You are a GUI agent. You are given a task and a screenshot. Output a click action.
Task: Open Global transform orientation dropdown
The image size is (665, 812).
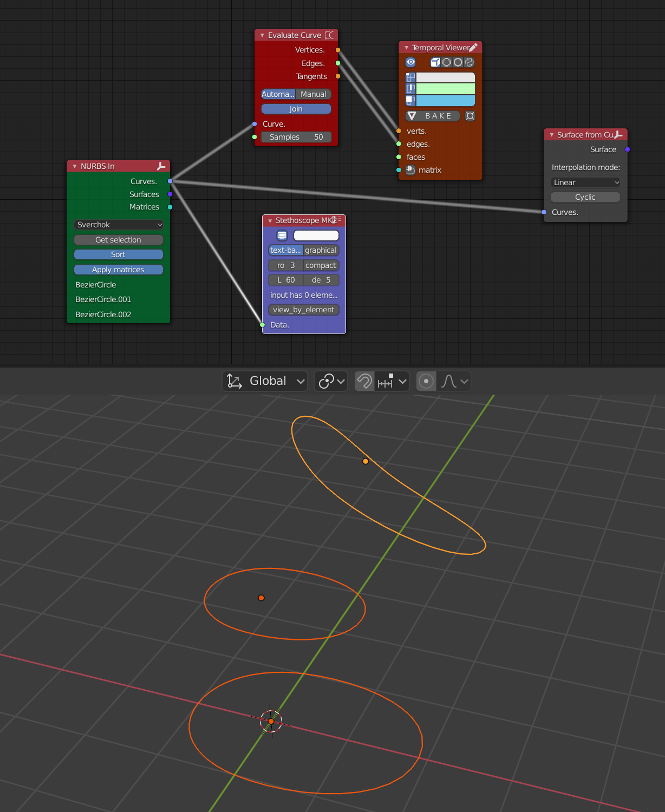click(x=265, y=381)
